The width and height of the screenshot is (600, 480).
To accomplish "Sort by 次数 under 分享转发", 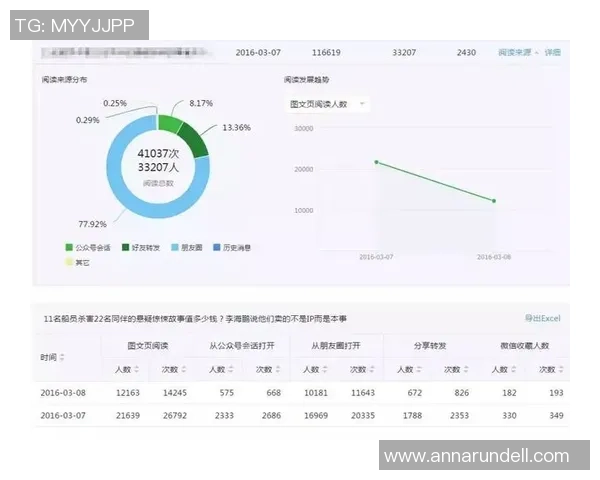I will (466, 369).
